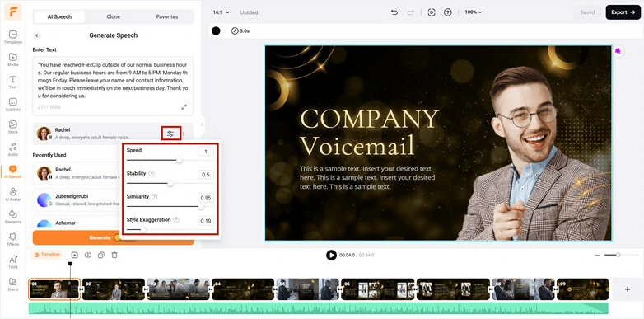Click the Speed value field

coord(206,152)
